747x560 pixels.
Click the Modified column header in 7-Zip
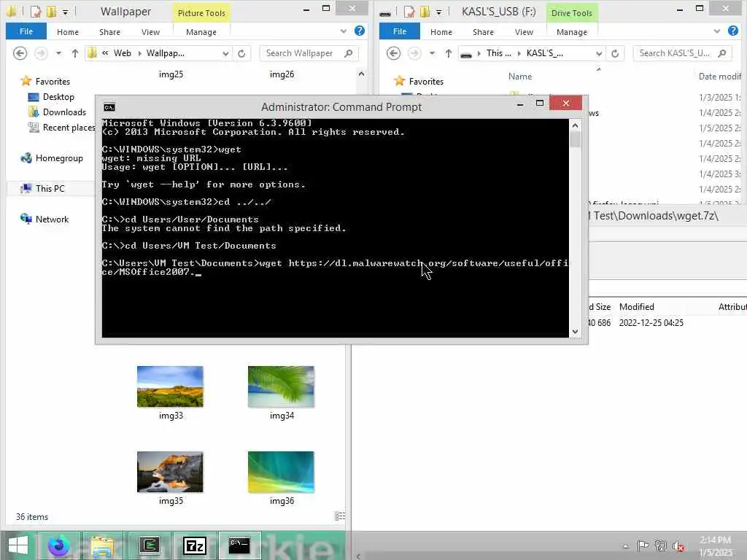pos(636,307)
